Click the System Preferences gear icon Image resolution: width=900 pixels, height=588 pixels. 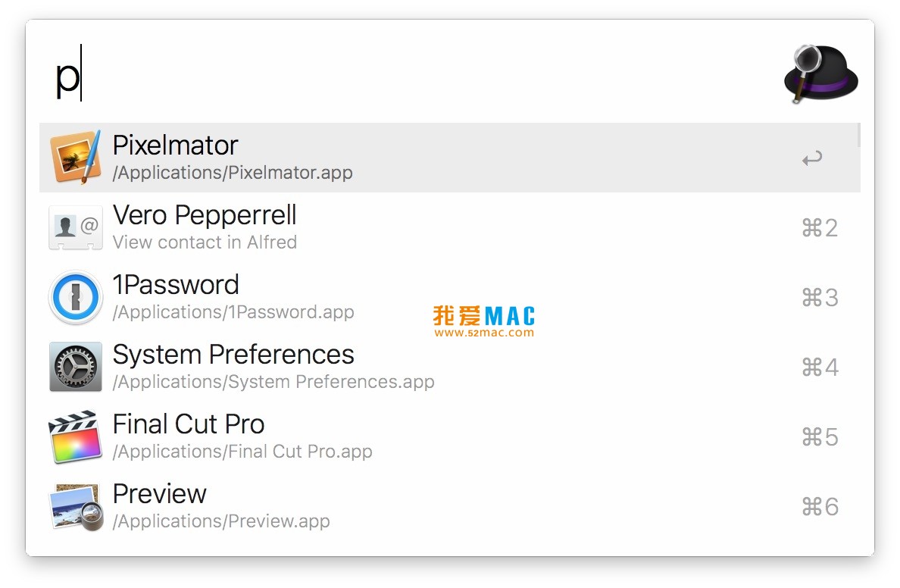click(x=75, y=367)
